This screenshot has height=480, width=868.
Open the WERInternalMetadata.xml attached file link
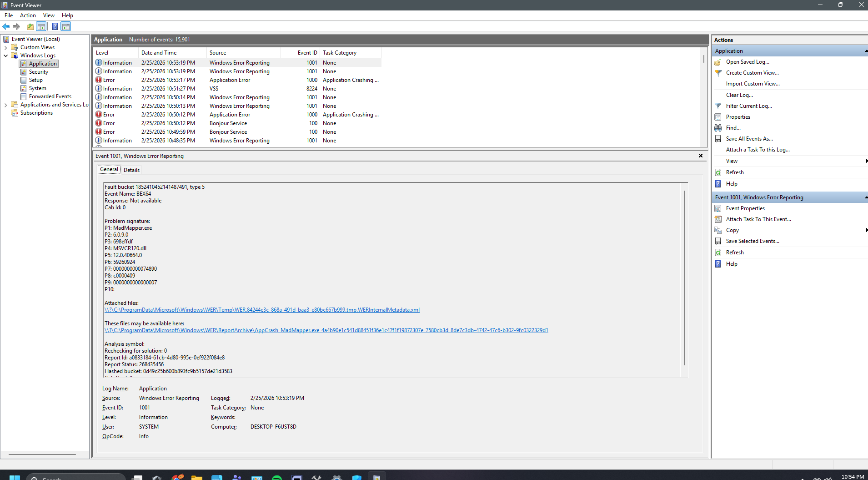pyautogui.click(x=262, y=309)
